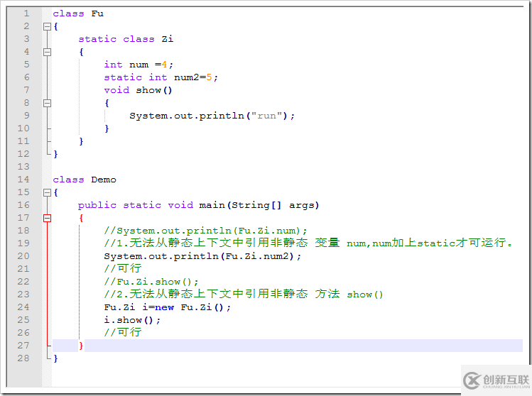Collapse the Demo class fold marker on line 15

(47, 192)
